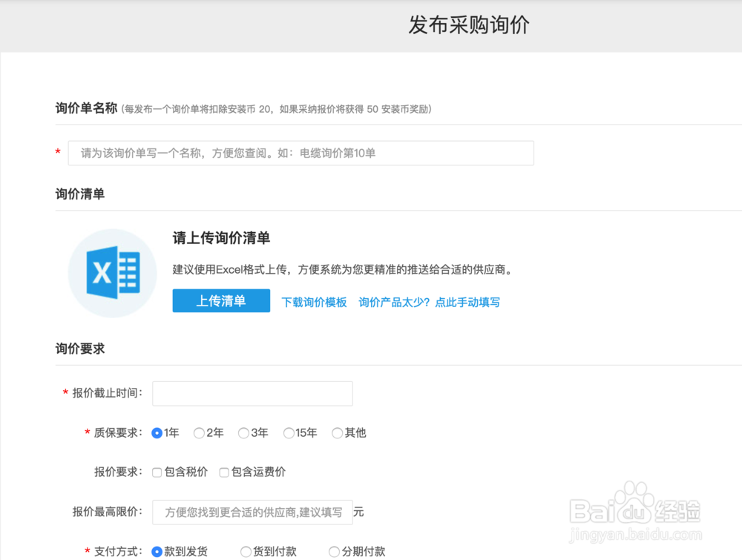This screenshot has width=742, height=560.
Task: Choose the 15年 warranty option
Action: coord(289,432)
